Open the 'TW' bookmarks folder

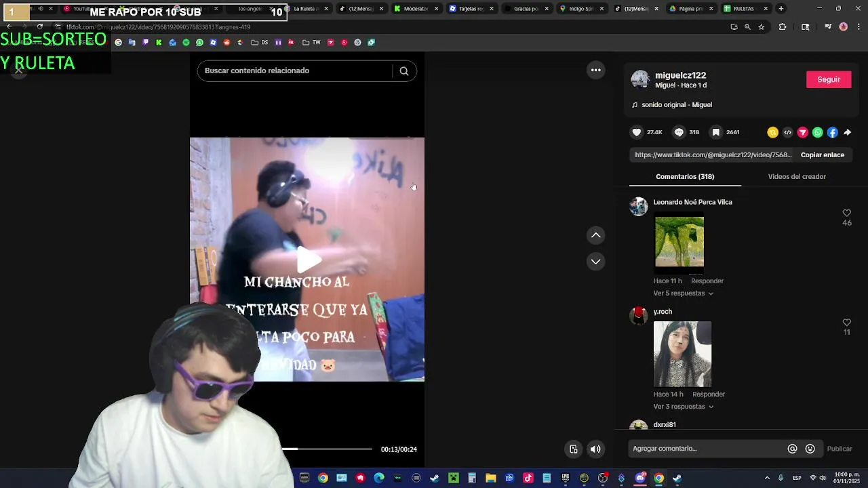pyautogui.click(x=312, y=42)
